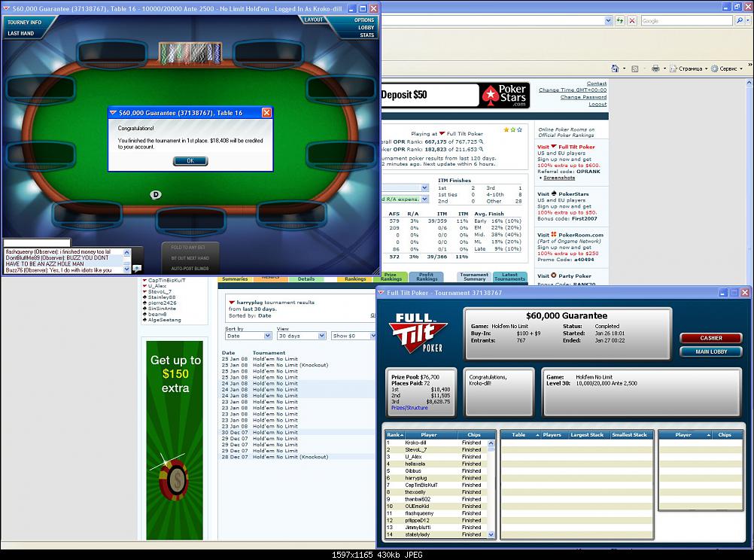
Task: Click the toolbar overflow chevron in browser
Action: (x=749, y=65)
